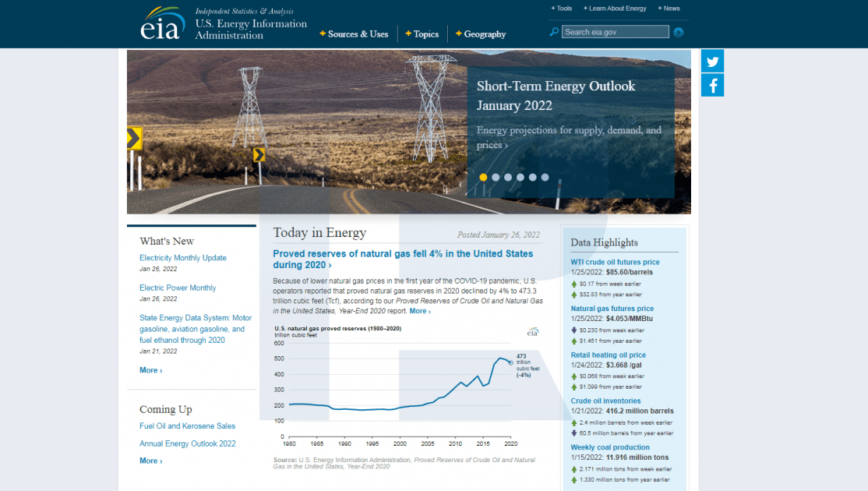The width and height of the screenshot is (868, 491).
Task: Open the Facebook share icon
Action: (x=712, y=85)
